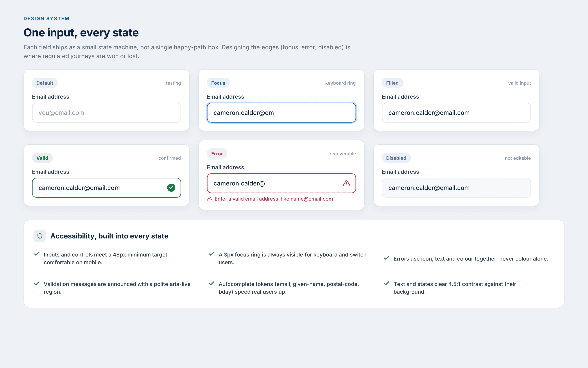This screenshot has height=368, width=588.
Task: Click the 'confirmed' caption in Valid card
Action: tap(169, 158)
